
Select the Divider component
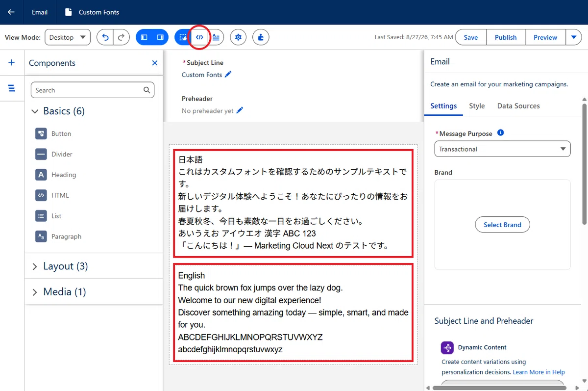[x=53, y=155]
